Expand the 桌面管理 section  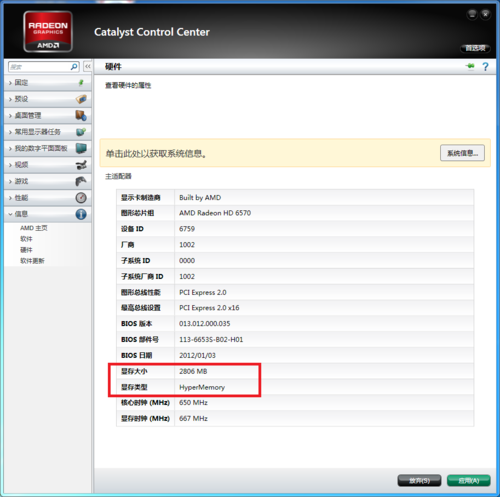[48, 115]
